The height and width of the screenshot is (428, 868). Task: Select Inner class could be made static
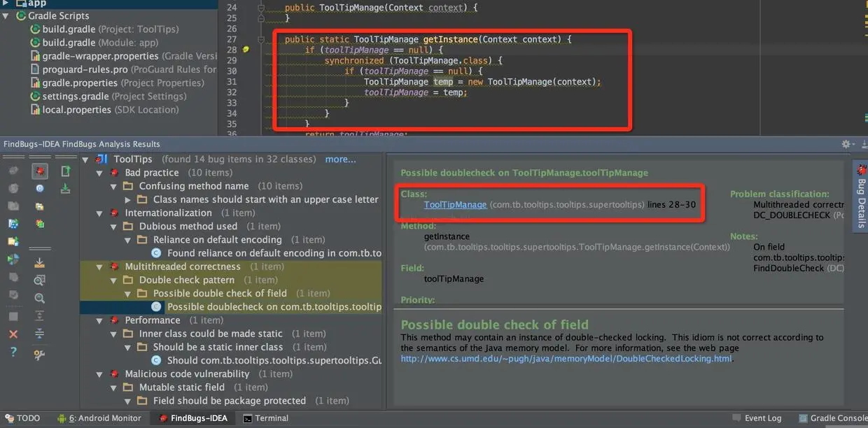pyautogui.click(x=211, y=334)
